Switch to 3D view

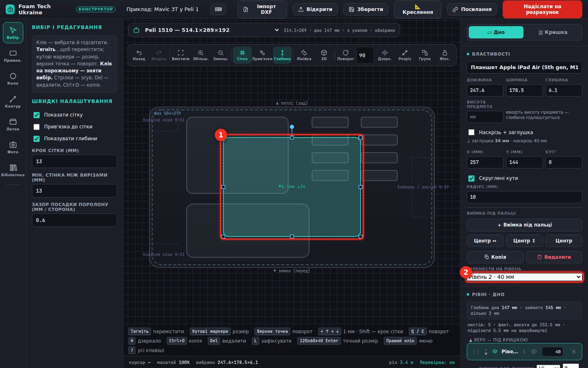(x=324, y=55)
